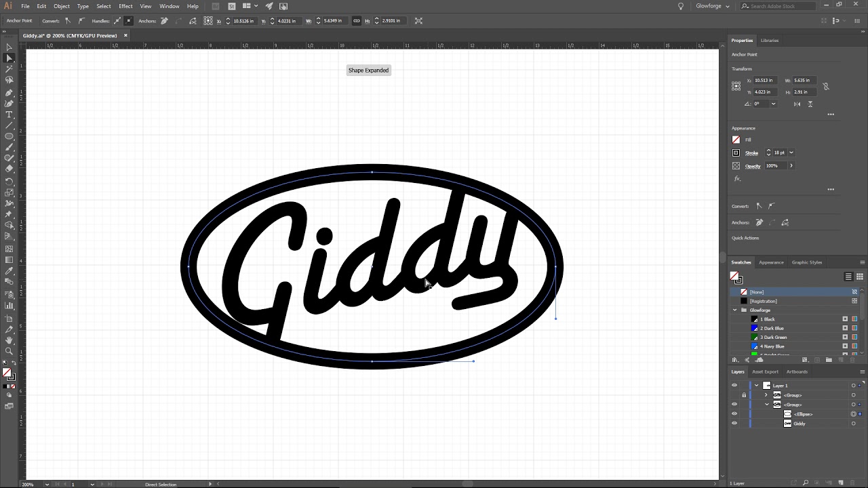
Task: Select the 3 Dark Green swatch
Action: (795, 338)
